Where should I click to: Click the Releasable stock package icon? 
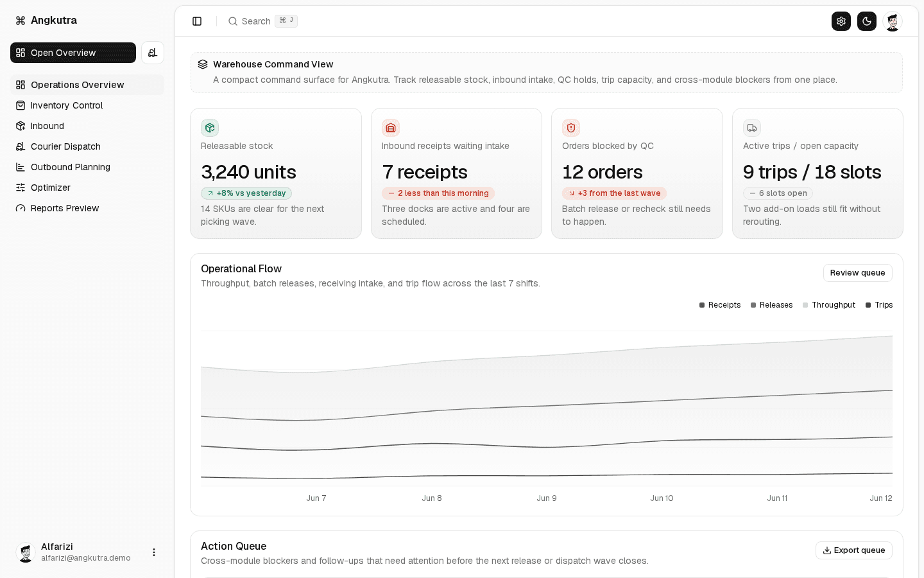(x=210, y=128)
